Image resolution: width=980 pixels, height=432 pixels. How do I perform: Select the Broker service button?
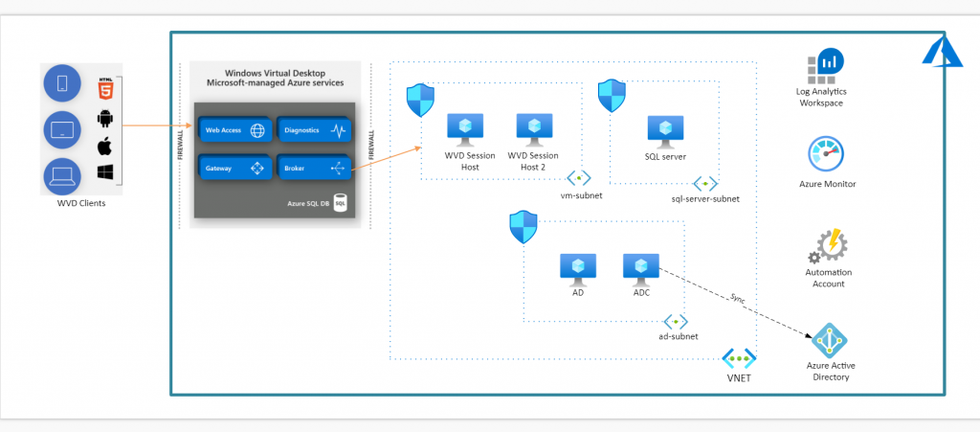point(314,168)
